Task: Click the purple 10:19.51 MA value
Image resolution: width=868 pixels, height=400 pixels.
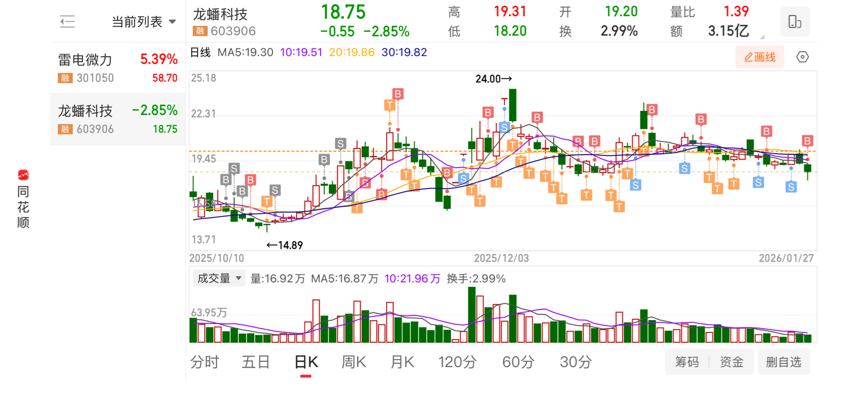Action: click(x=301, y=53)
